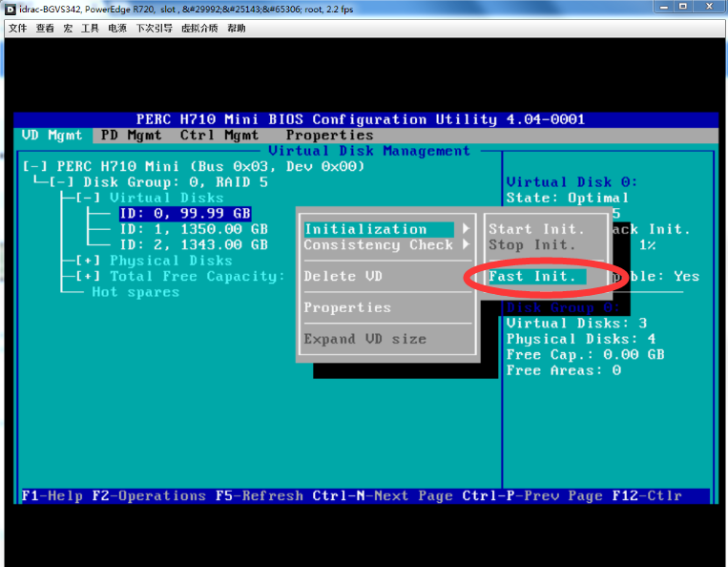The height and width of the screenshot is (567, 728).
Task: Open the 工具 menu
Action: pyautogui.click(x=90, y=29)
